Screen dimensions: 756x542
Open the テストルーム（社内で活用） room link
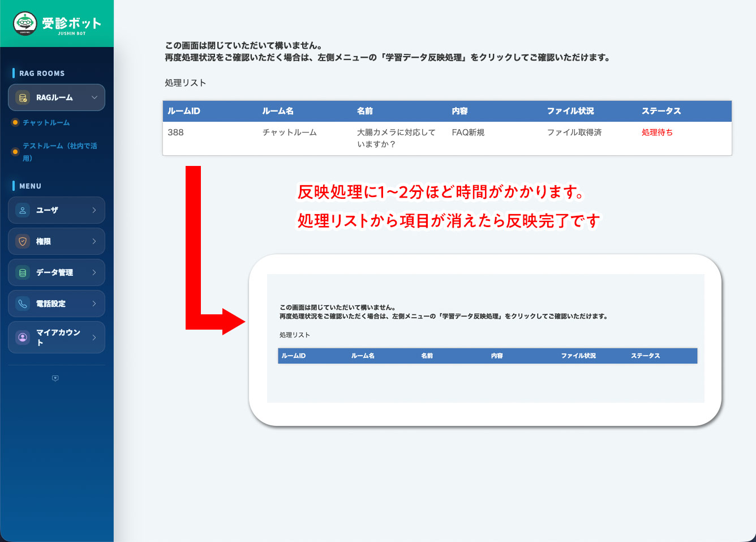(60, 152)
